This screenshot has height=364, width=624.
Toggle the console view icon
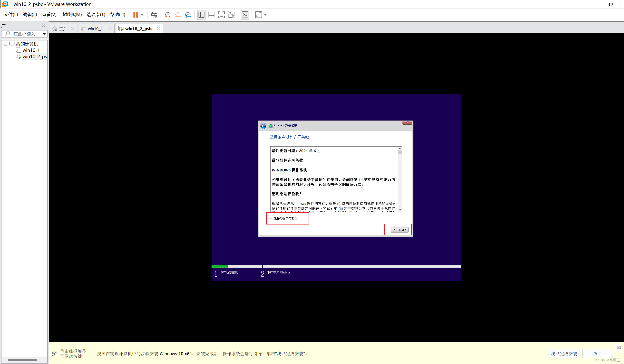(x=245, y=15)
